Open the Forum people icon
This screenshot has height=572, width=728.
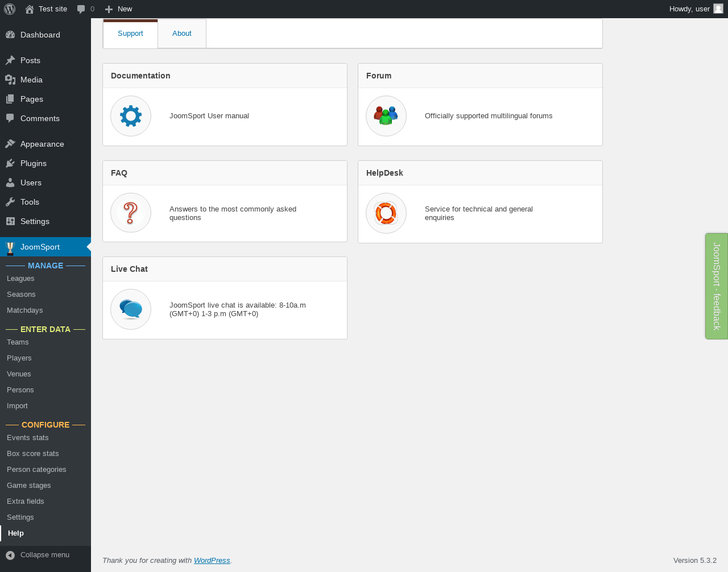click(386, 116)
